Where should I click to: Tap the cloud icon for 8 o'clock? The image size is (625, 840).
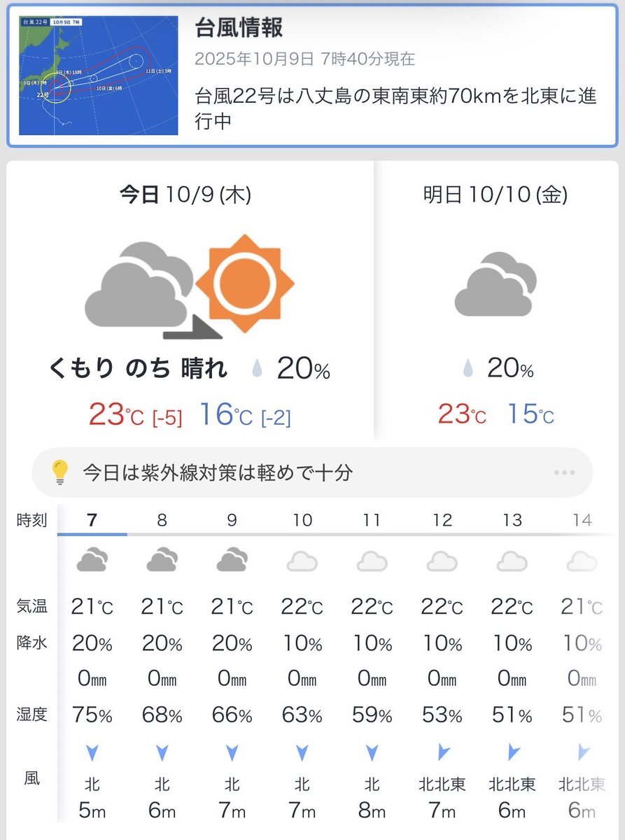pyautogui.click(x=162, y=560)
